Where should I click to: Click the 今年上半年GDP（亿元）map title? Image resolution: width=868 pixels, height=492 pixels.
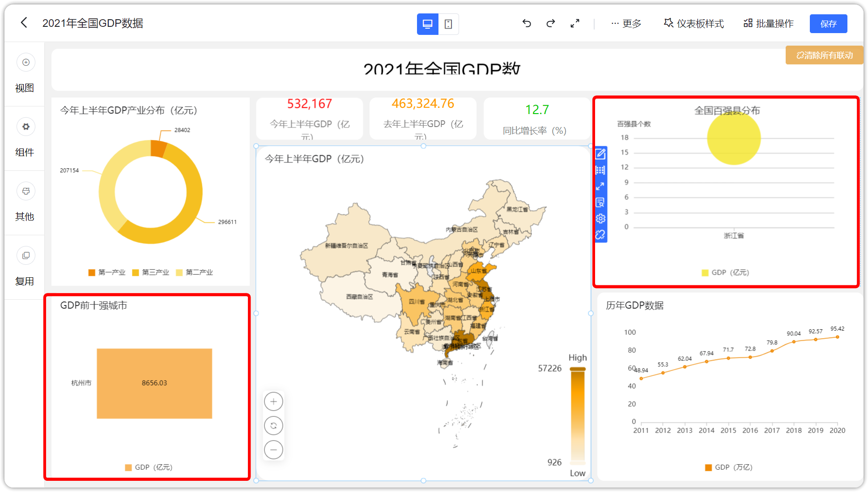[x=314, y=159]
